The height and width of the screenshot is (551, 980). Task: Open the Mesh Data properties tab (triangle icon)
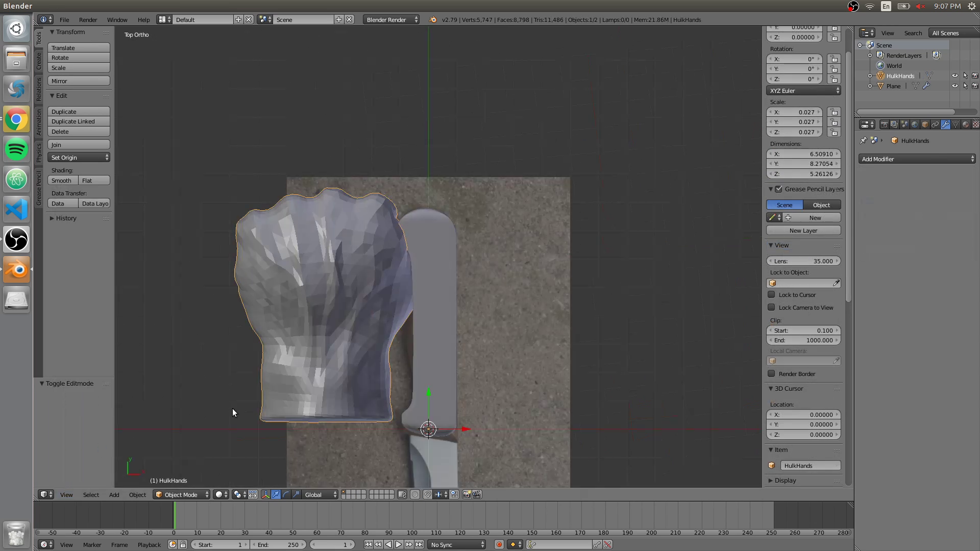[x=955, y=124]
